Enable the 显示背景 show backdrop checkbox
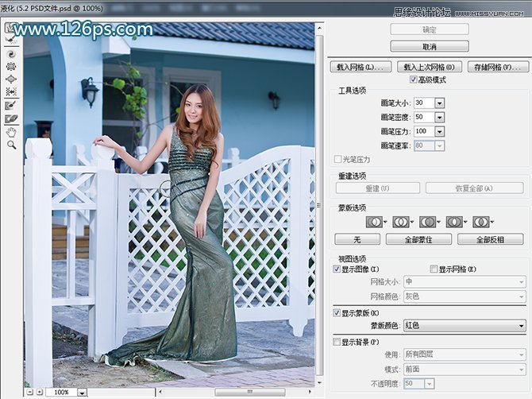532x399 pixels. click(x=337, y=342)
